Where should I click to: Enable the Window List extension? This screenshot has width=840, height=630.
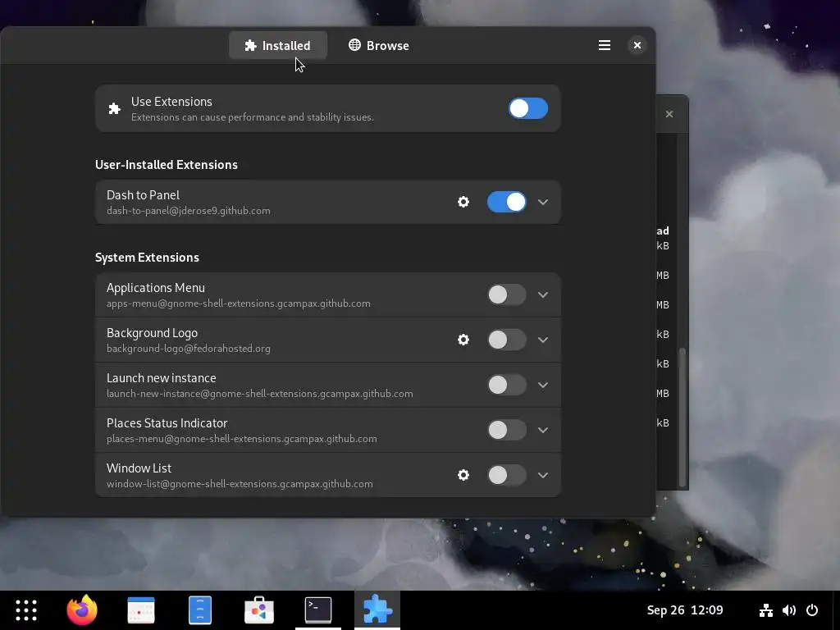tap(507, 475)
